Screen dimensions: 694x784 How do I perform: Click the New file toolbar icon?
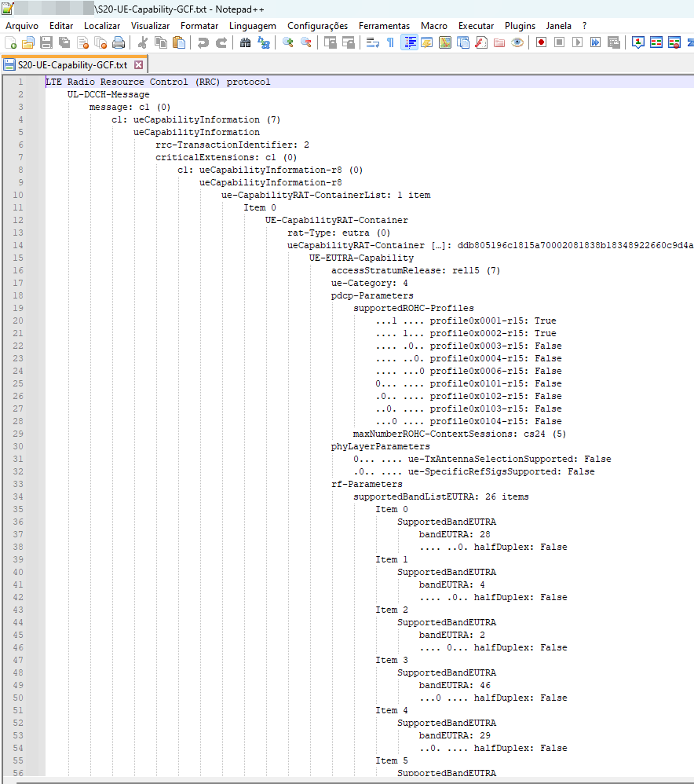tap(10, 43)
